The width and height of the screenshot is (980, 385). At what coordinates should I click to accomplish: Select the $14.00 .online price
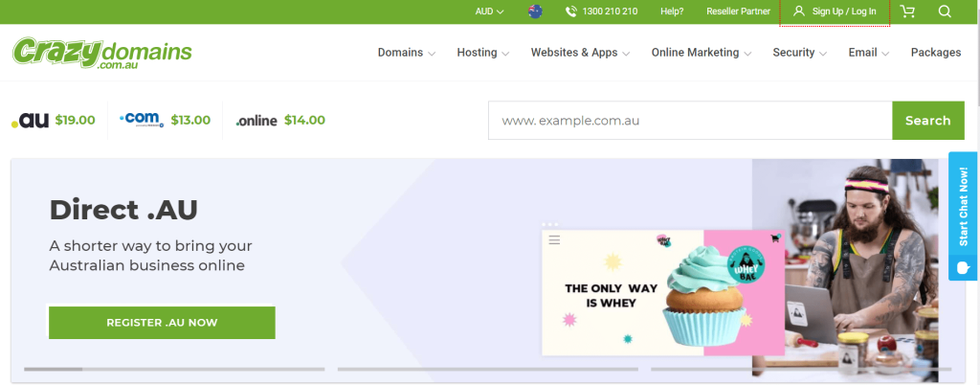[x=304, y=120]
